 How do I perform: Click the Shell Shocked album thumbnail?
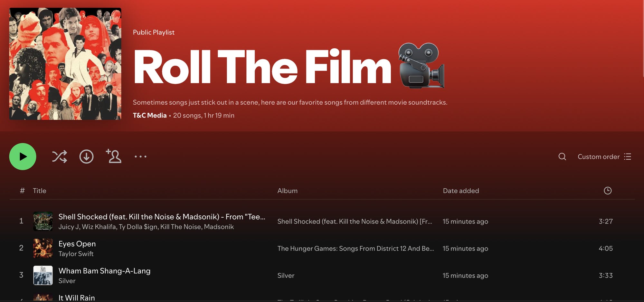pyautogui.click(x=43, y=221)
